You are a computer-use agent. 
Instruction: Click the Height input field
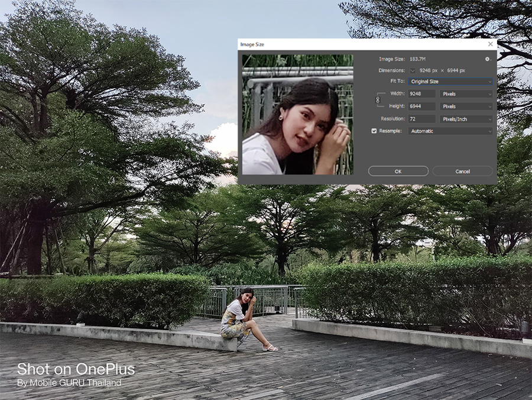(422, 107)
